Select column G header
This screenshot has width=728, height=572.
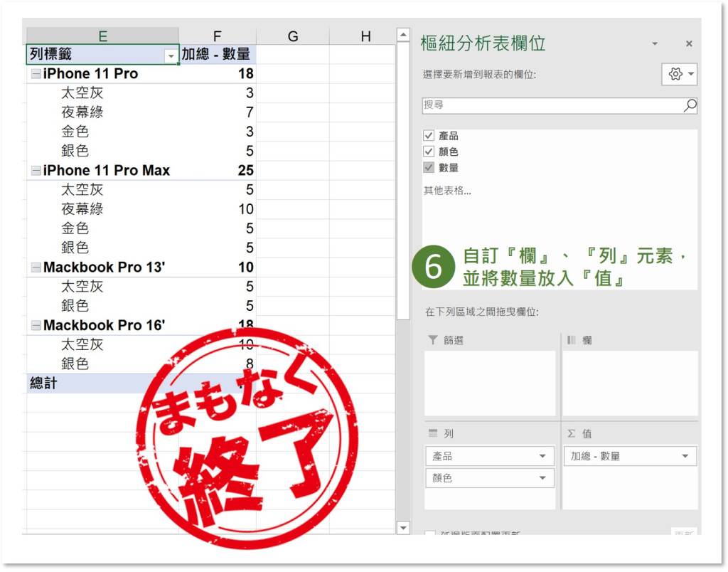point(292,36)
